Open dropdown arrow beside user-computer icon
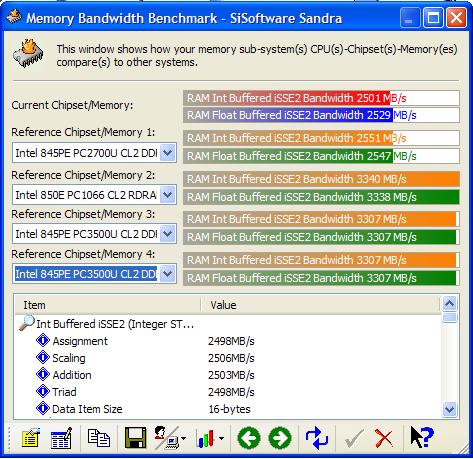 (184, 439)
